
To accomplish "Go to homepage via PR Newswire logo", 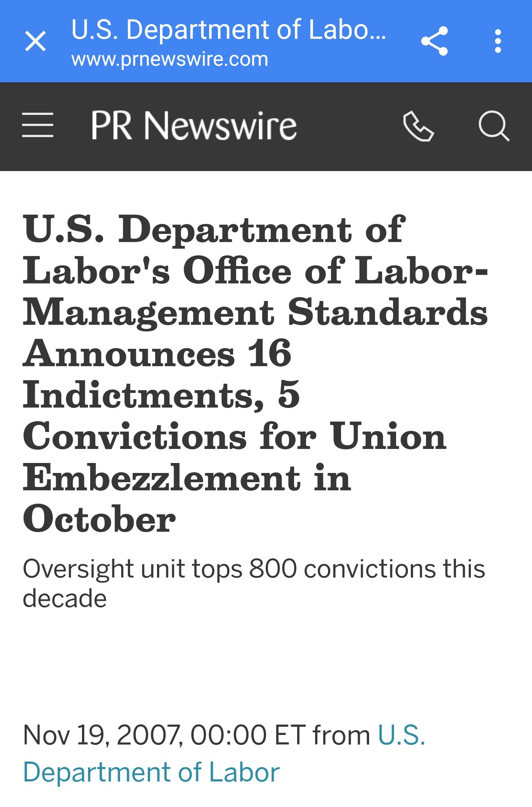I will pyautogui.click(x=194, y=125).
